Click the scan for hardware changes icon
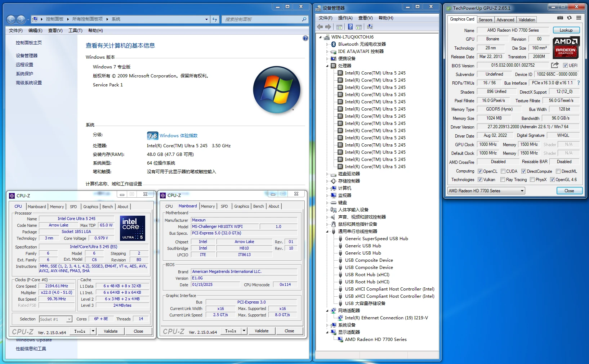Viewport: 589px width, 364px height. pyautogui.click(x=370, y=27)
